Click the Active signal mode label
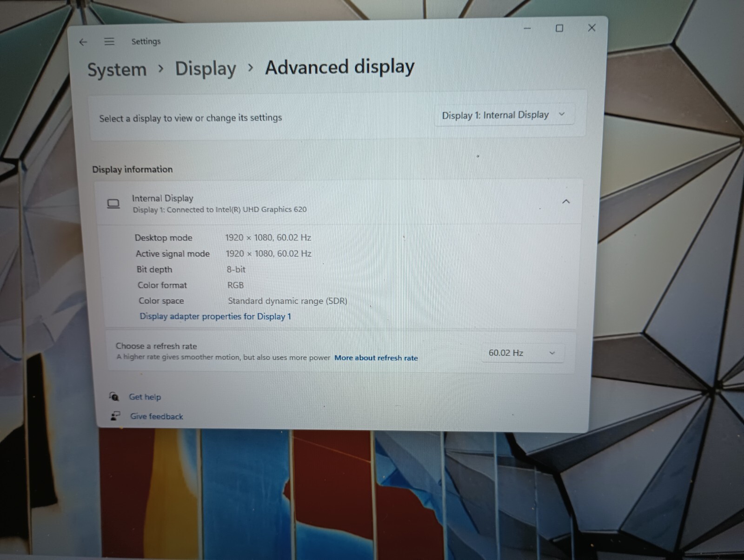This screenshot has width=744, height=560. 173,253
